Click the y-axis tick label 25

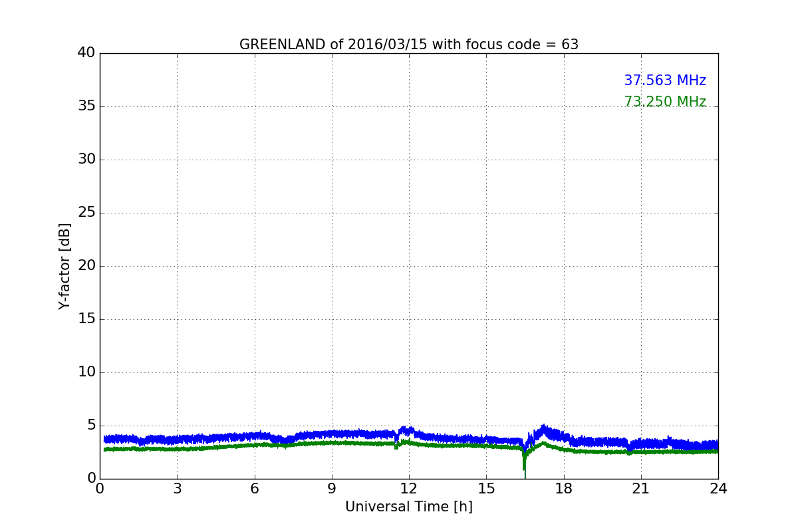point(86,213)
